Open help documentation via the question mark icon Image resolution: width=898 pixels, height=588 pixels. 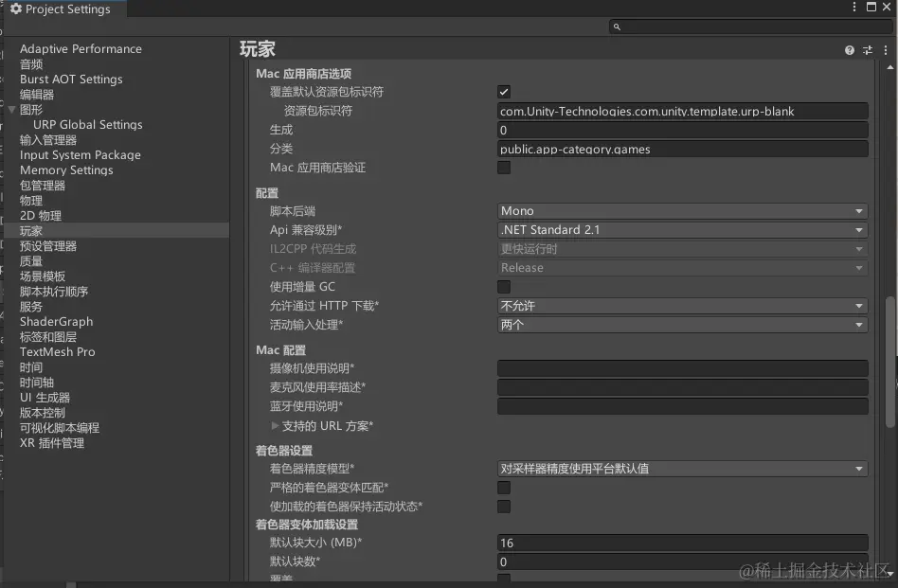[849, 49]
